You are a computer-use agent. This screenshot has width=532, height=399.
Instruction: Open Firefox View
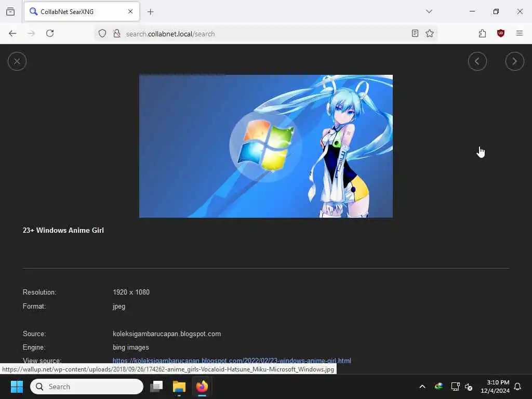click(x=10, y=11)
